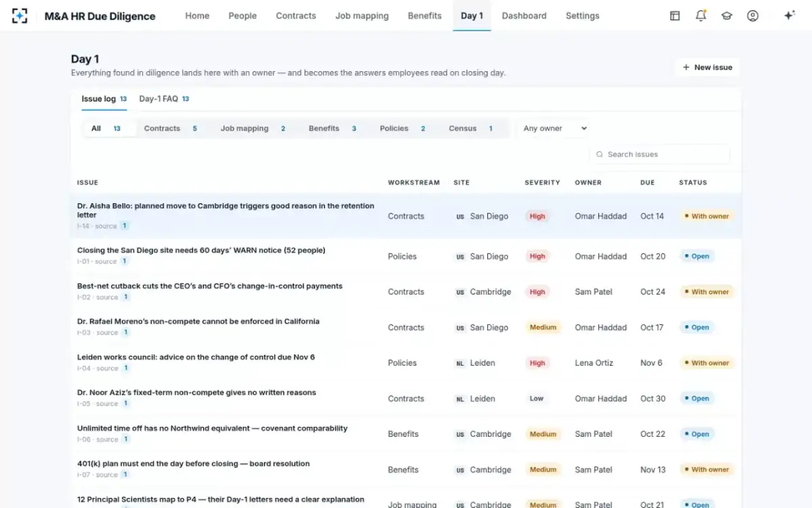Click source badge under 401(k) plan issue
The height and width of the screenshot is (508, 812).
pos(126,475)
